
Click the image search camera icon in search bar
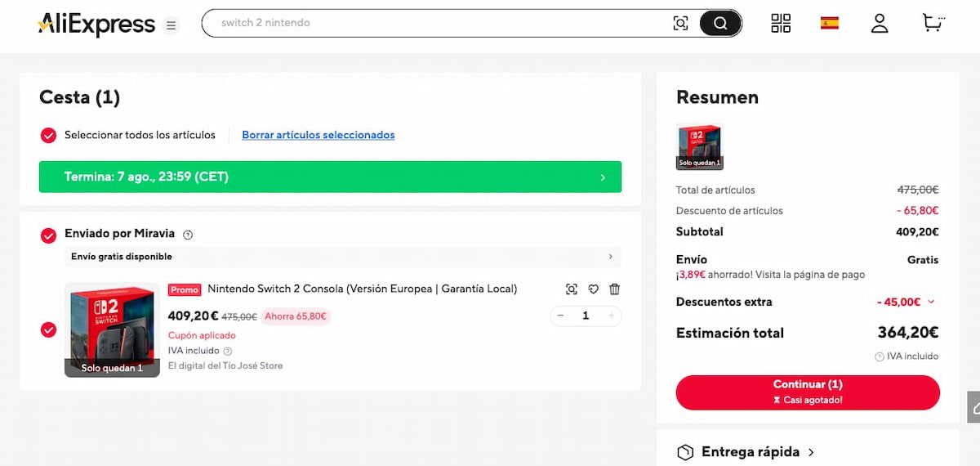click(680, 23)
